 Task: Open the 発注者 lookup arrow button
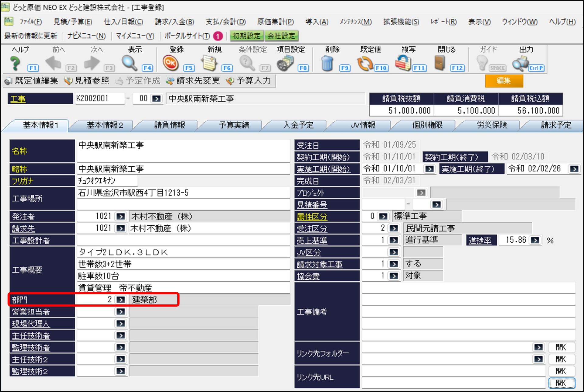(121, 216)
